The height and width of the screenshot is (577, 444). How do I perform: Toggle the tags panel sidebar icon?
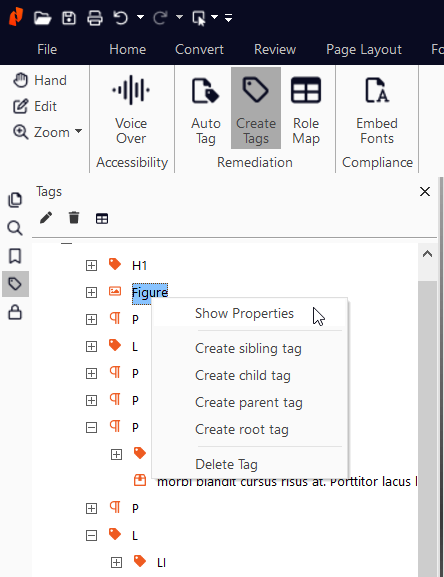click(15, 284)
